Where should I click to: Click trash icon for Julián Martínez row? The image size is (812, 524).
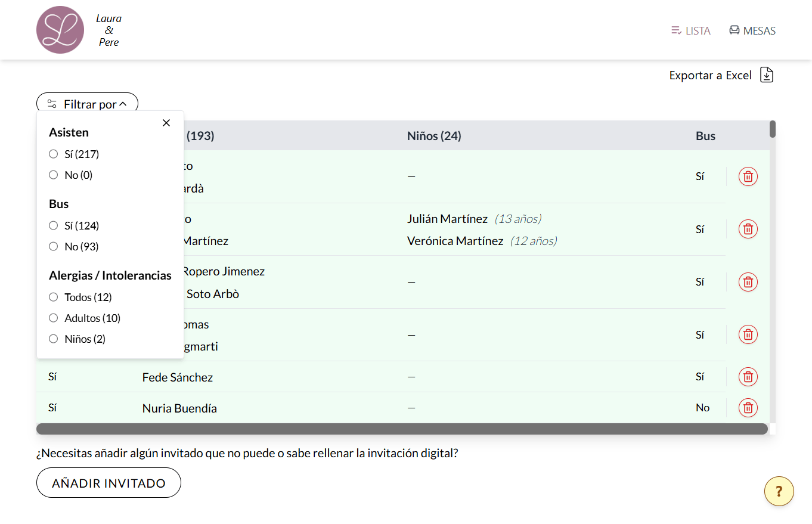pyautogui.click(x=748, y=229)
